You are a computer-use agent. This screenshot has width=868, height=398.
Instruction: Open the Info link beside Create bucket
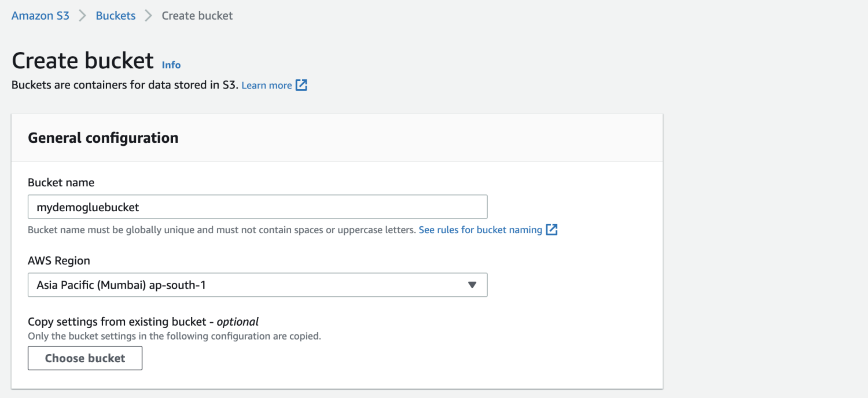(171, 65)
